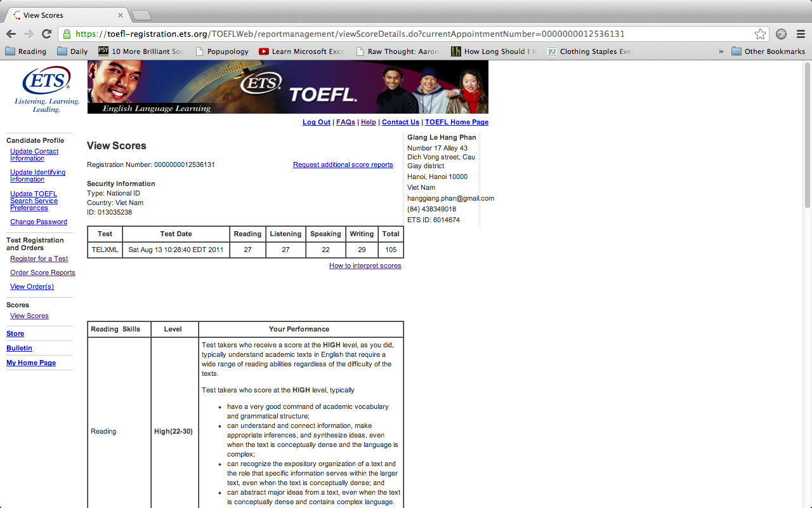Click the browser back arrow
Image resolution: width=812 pixels, height=508 pixels.
pos(11,34)
